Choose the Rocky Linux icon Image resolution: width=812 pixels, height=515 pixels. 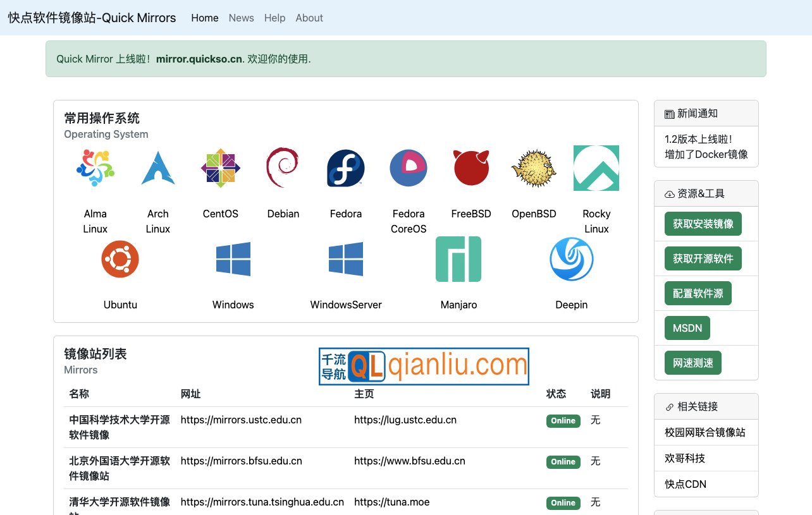[596, 168]
